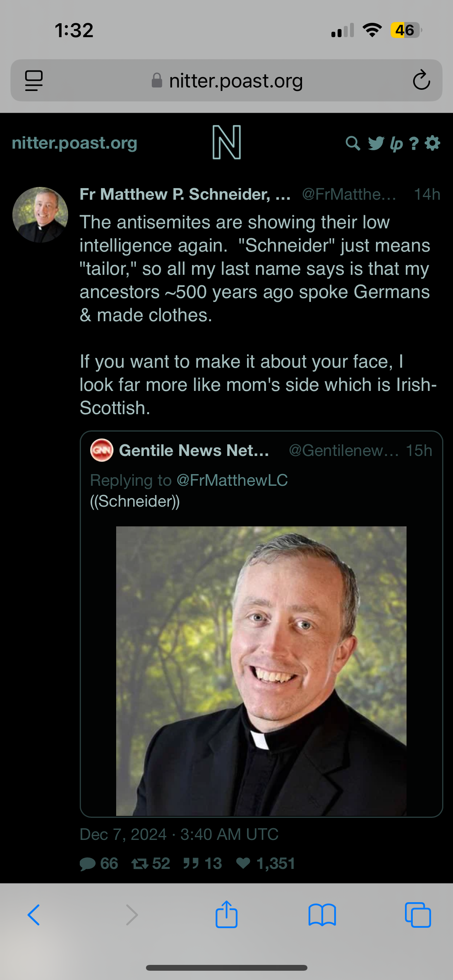The width and height of the screenshot is (453, 980).
Task: Tap Fr Matthew's round avatar picture
Action: click(40, 215)
